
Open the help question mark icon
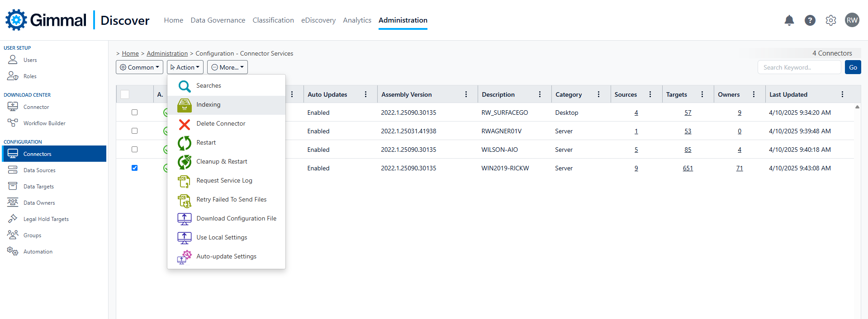pos(810,20)
